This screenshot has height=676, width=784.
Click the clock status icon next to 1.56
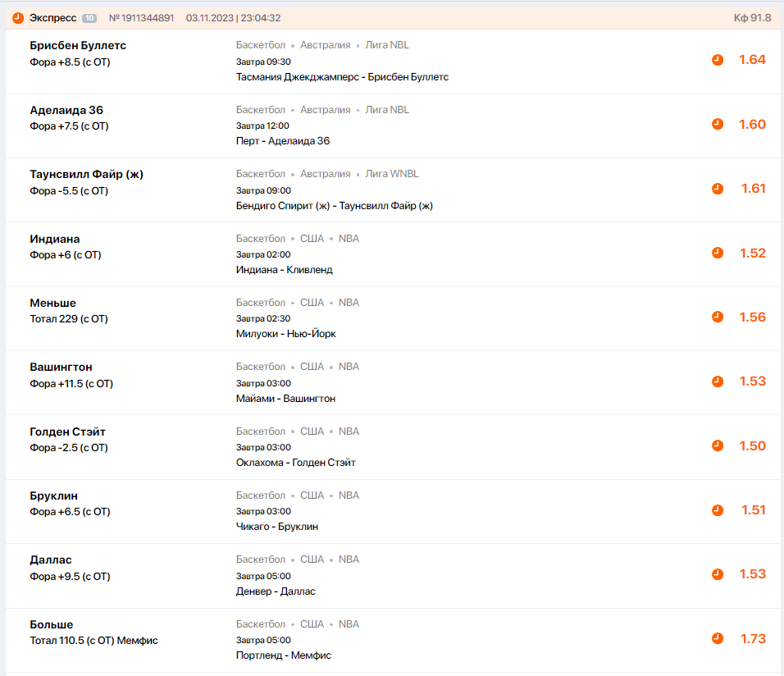tap(718, 317)
